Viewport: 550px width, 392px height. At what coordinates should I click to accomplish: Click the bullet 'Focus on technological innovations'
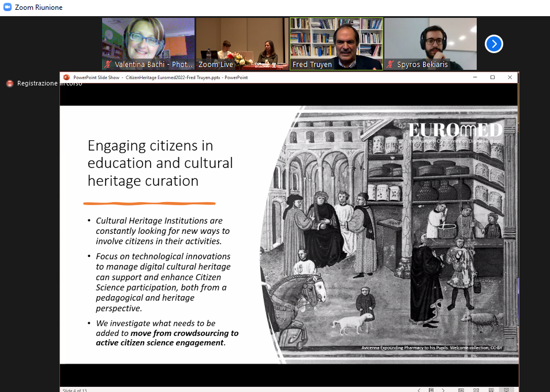pos(163,282)
